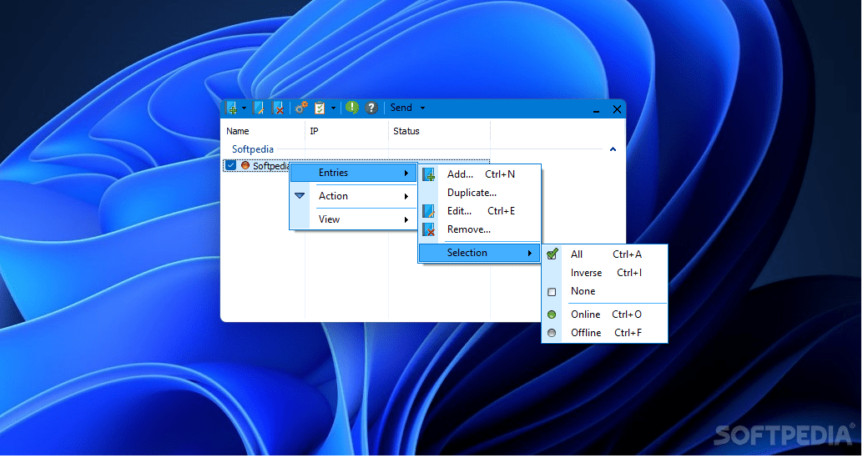Click the blue down-triangle icon beside Action
Image resolution: width=868 pixels, height=458 pixels.
300,196
